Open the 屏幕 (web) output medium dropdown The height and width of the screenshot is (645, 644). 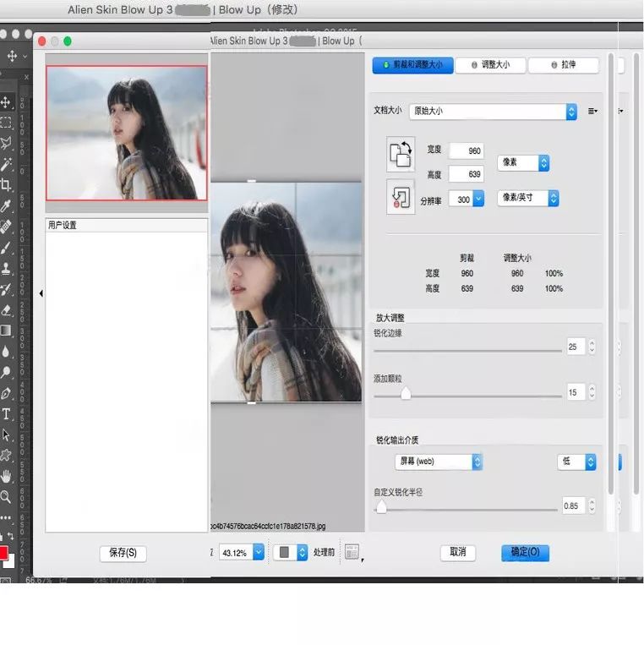click(x=439, y=462)
